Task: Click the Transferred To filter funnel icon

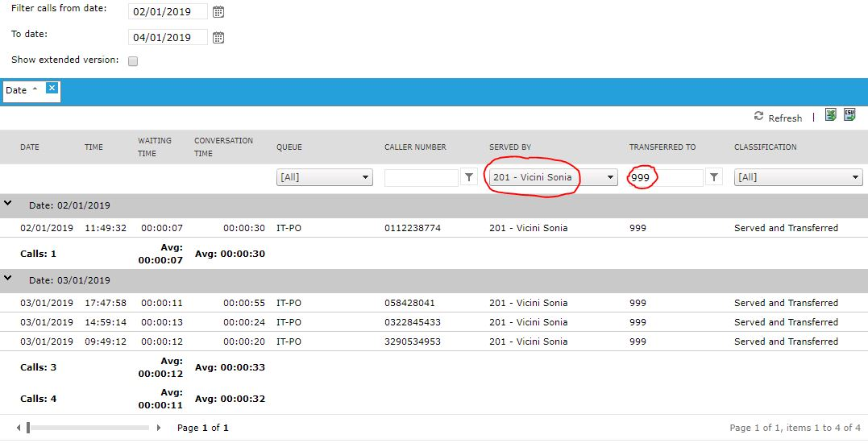Action: pyautogui.click(x=713, y=177)
